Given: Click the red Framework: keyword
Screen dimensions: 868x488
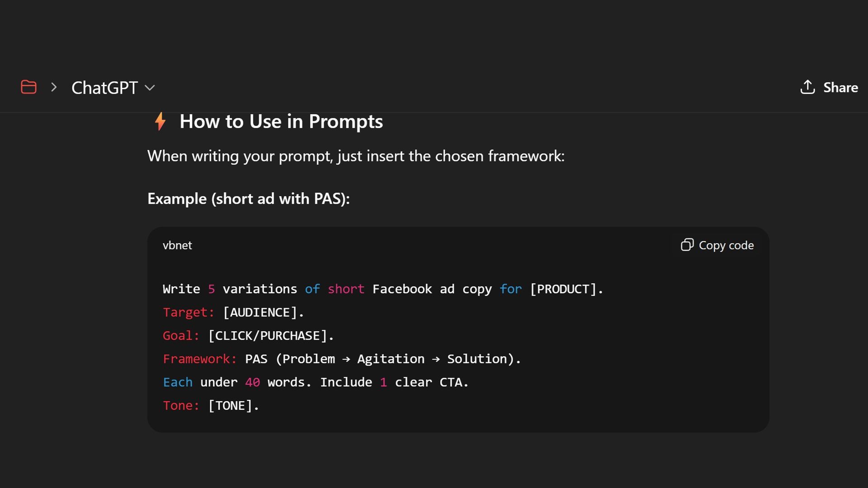Looking at the screenshot, I should click(x=199, y=359).
